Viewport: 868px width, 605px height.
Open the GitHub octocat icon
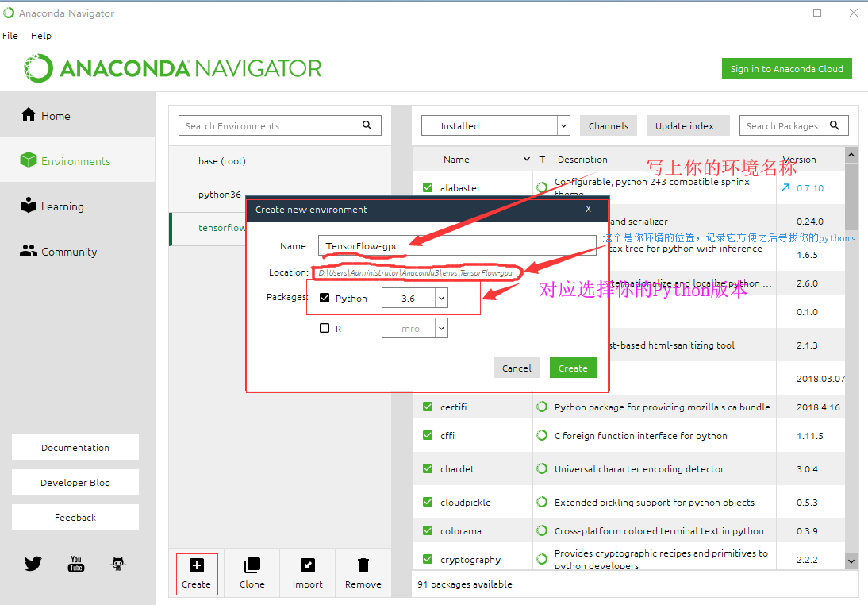point(118,564)
